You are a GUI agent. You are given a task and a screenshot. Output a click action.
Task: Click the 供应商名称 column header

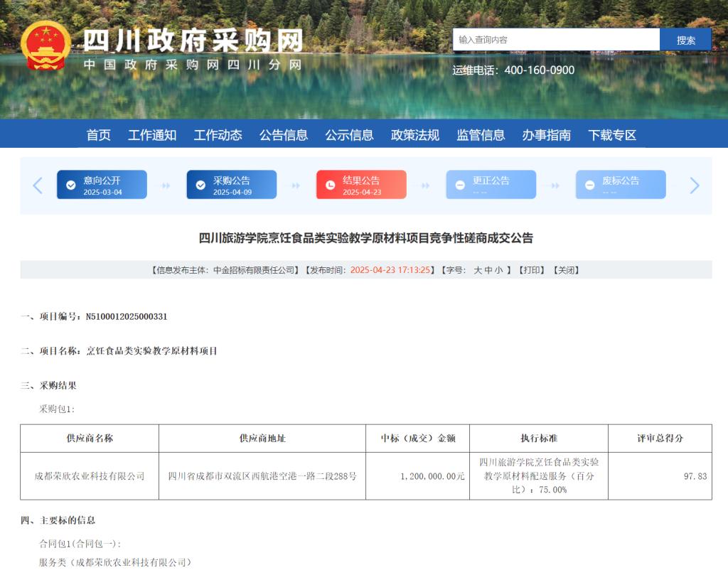tap(90, 439)
